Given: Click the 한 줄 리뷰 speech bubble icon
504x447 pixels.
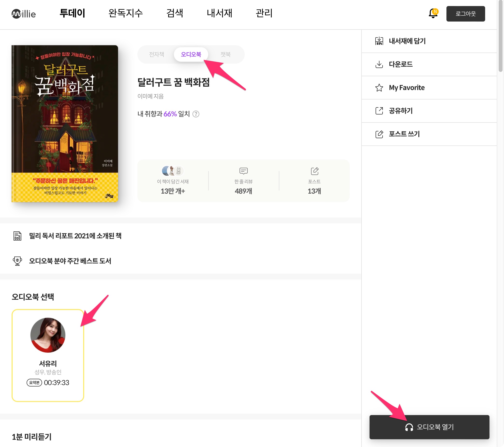Looking at the screenshot, I should [x=243, y=171].
